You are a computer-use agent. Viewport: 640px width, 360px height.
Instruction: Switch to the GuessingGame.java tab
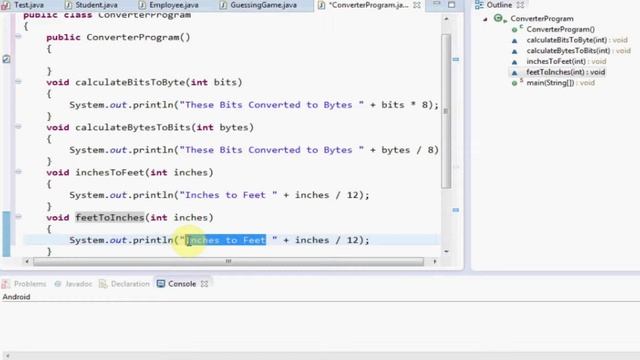(x=258, y=5)
